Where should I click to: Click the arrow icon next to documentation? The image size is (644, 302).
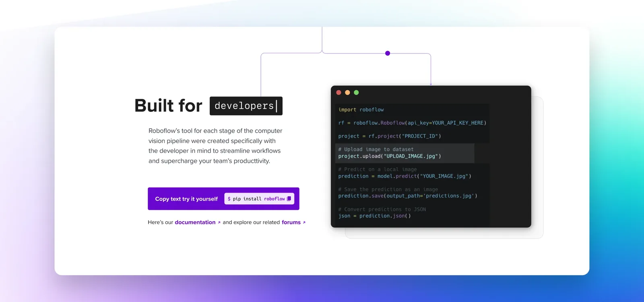coord(219,222)
